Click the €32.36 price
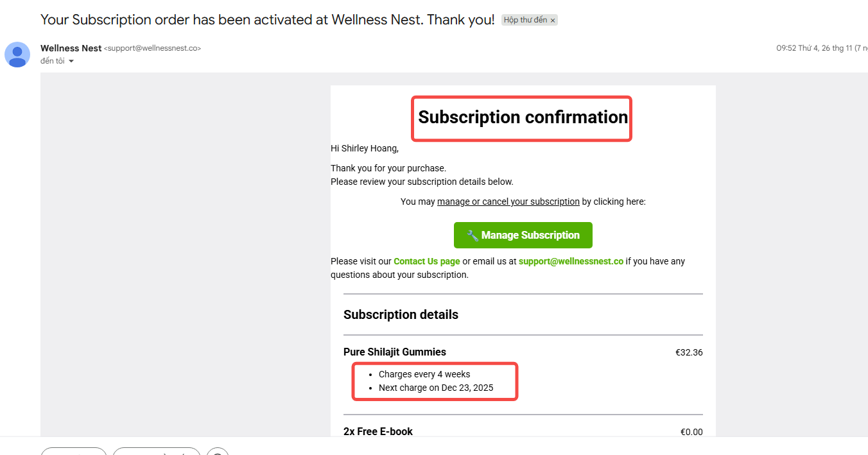868x455 pixels. [688, 352]
